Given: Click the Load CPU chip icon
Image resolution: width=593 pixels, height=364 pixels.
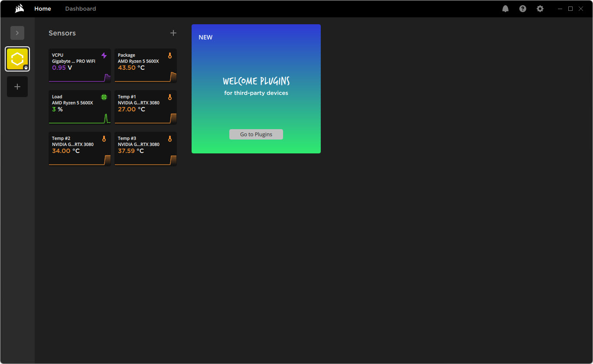Looking at the screenshot, I should [x=104, y=97].
